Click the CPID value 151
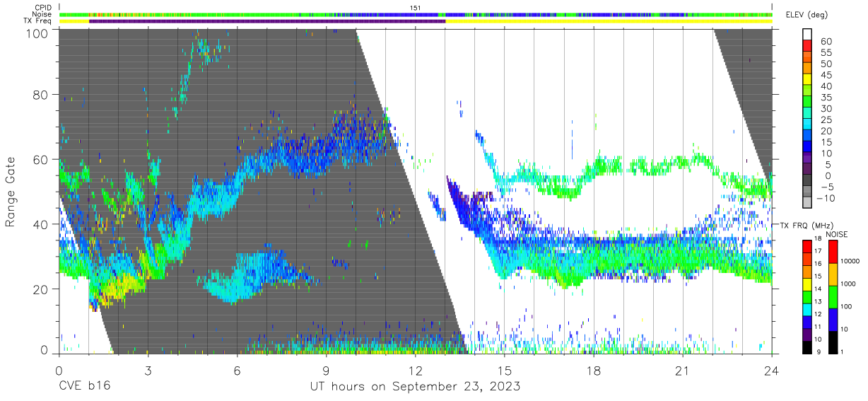Viewport: 868px width, 401px height. point(416,7)
